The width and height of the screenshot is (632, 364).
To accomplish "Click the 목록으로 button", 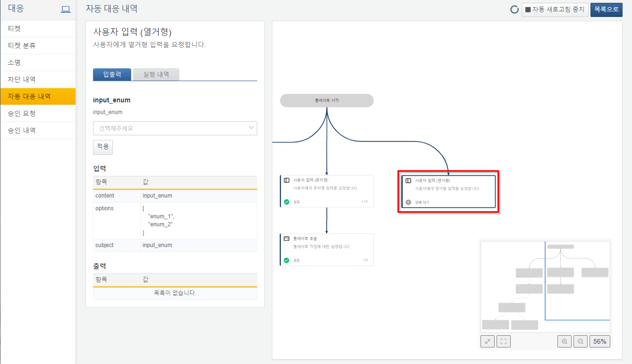I will [607, 9].
